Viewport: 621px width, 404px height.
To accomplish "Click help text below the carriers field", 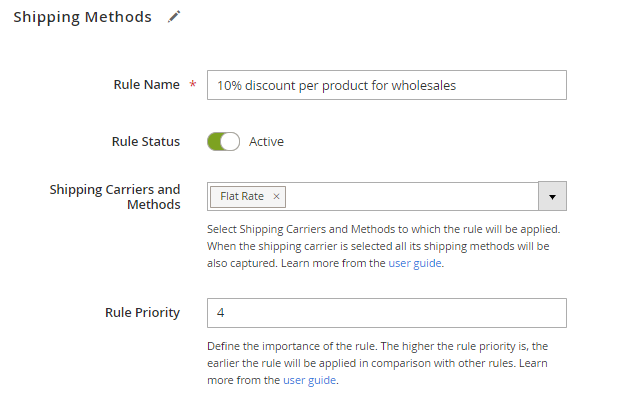I will coord(378,246).
